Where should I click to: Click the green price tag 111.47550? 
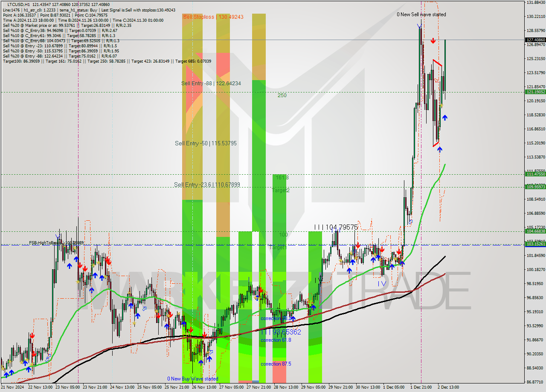(535, 174)
